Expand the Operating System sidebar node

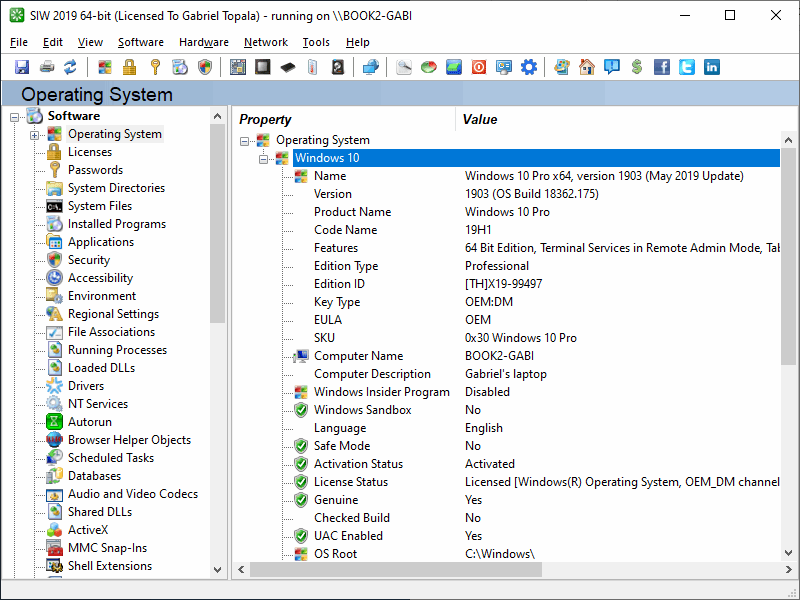(x=34, y=135)
